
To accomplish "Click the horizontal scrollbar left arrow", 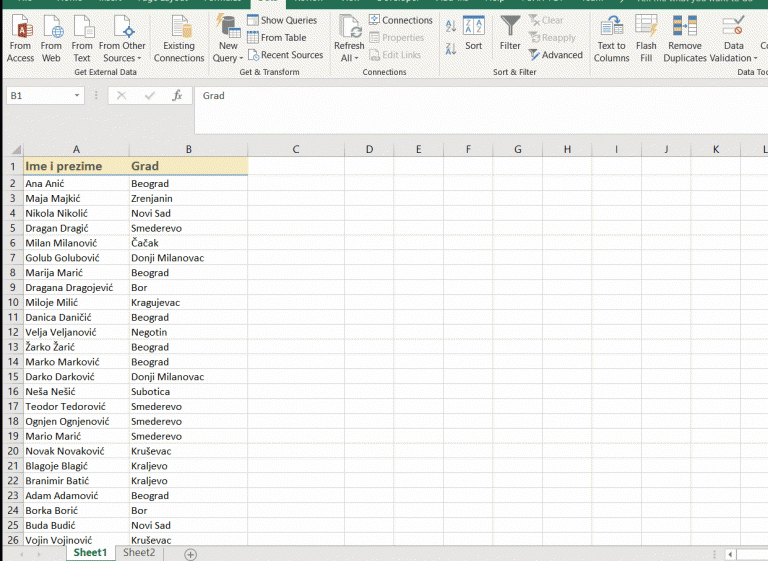I will [x=730, y=554].
